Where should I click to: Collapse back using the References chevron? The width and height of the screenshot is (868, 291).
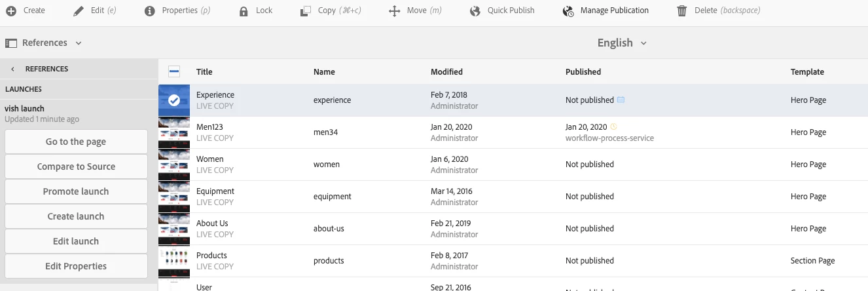[12, 69]
